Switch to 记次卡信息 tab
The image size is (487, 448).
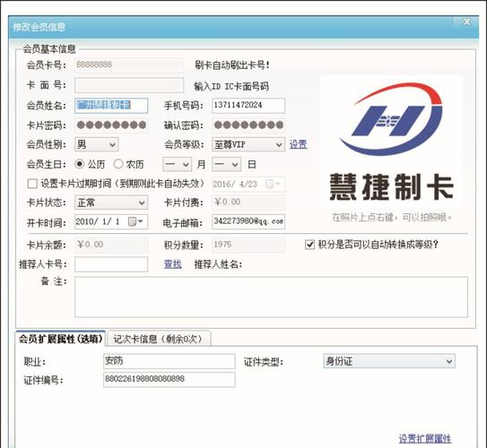tap(159, 339)
